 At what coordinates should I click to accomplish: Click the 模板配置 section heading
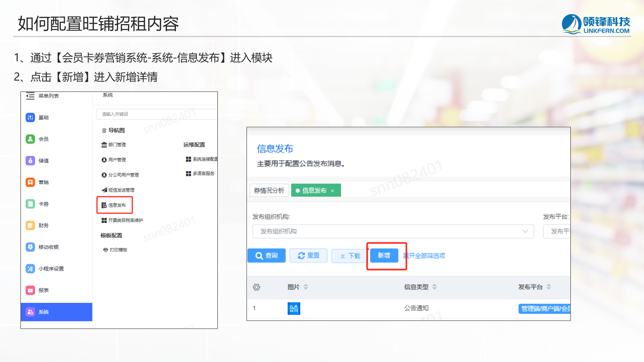[x=111, y=235]
